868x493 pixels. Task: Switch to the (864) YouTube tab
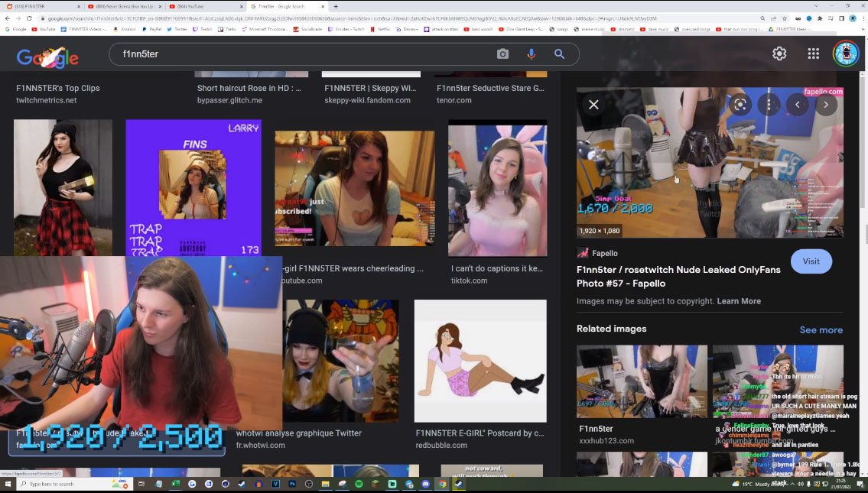click(x=206, y=7)
